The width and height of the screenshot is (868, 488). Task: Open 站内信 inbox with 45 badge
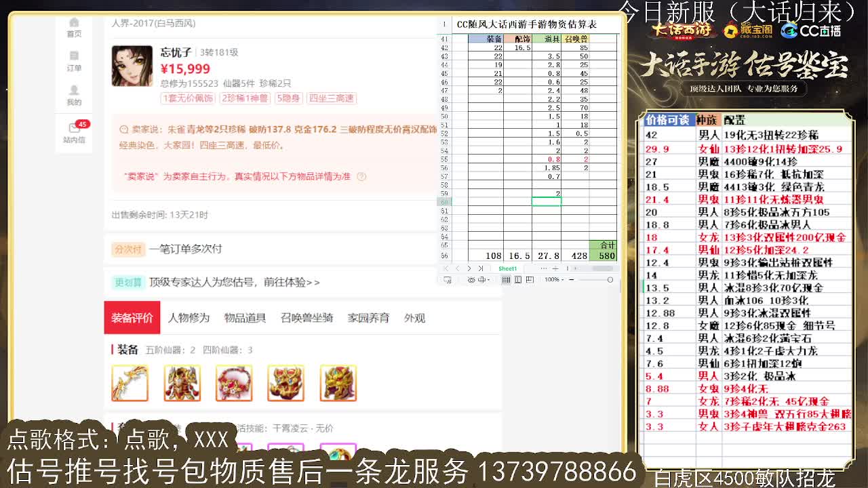tap(75, 133)
